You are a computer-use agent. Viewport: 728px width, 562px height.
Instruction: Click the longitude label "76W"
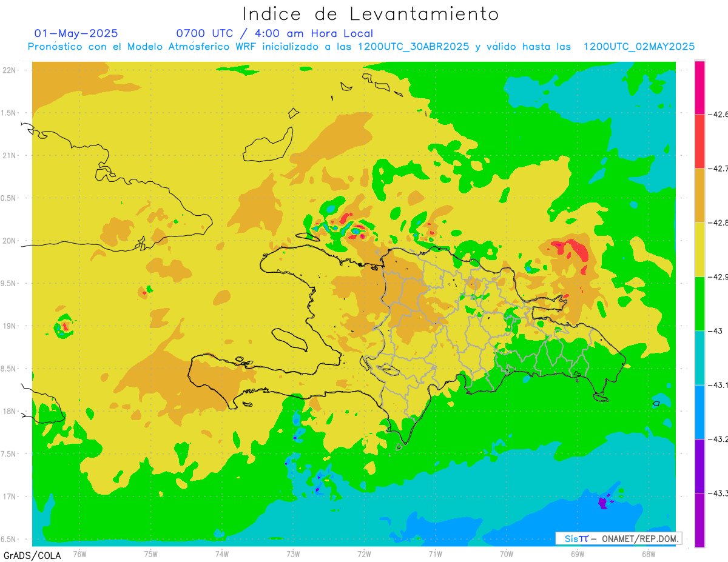coord(79,554)
